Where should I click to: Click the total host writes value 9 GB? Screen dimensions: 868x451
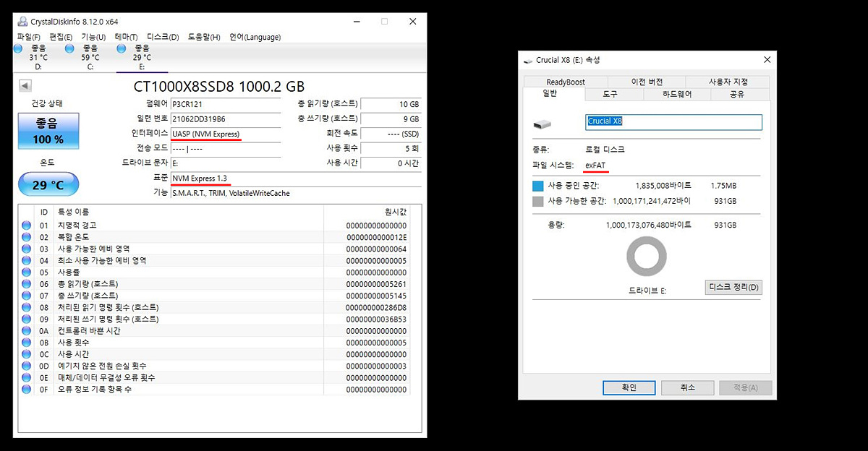pos(391,119)
